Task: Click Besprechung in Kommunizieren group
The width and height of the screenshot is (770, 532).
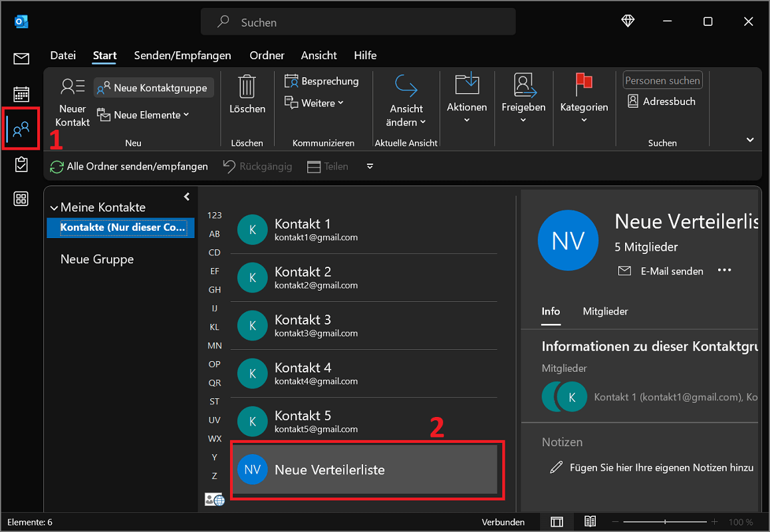Action: click(x=322, y=81)
